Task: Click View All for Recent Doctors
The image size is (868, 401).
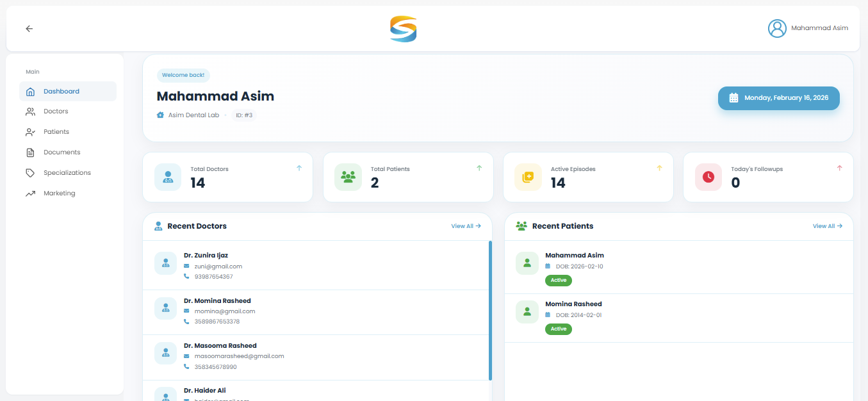Action: tap(466, 226)
